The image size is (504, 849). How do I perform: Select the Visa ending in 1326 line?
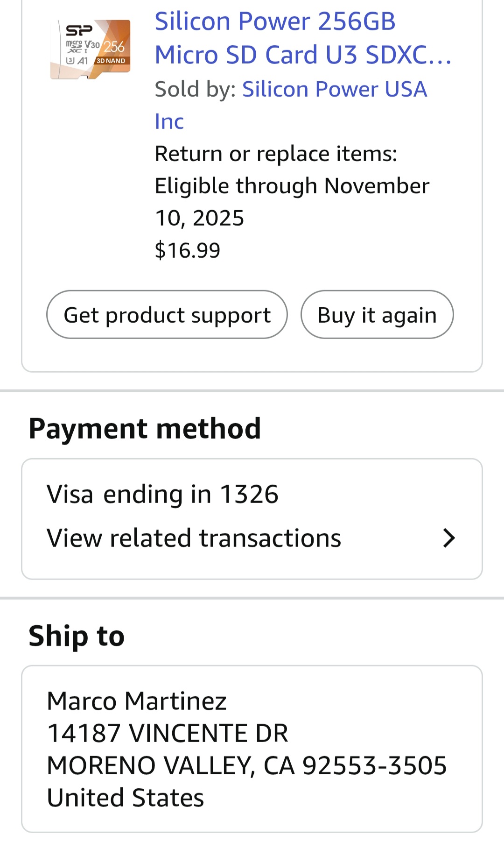pyautogui.click(x=162, y=494)
